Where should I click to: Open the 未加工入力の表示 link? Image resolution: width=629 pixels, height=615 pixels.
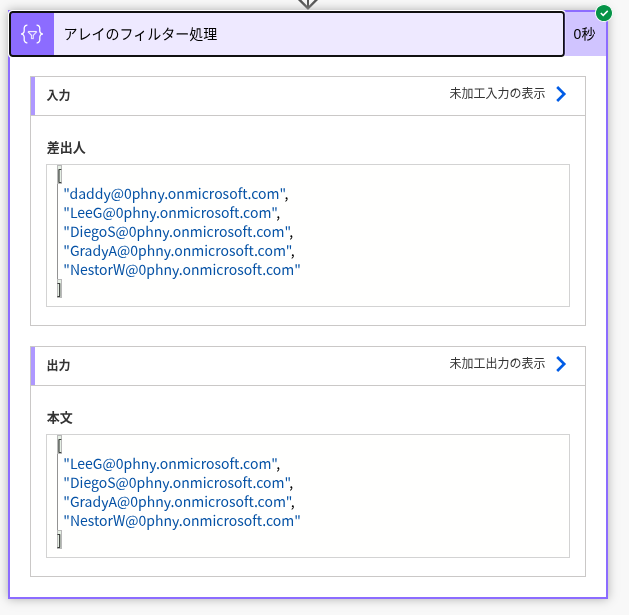497,93
